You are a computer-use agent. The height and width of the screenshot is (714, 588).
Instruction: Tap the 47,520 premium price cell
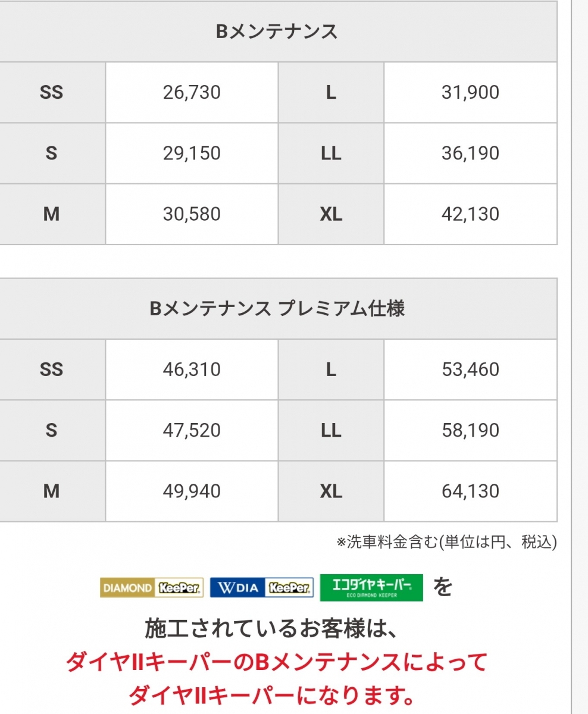192,430
